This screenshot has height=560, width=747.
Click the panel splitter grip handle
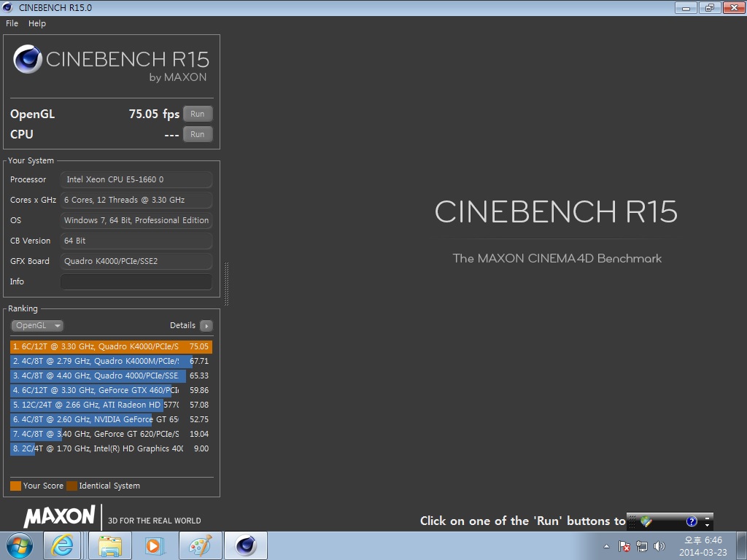[226, 284]
